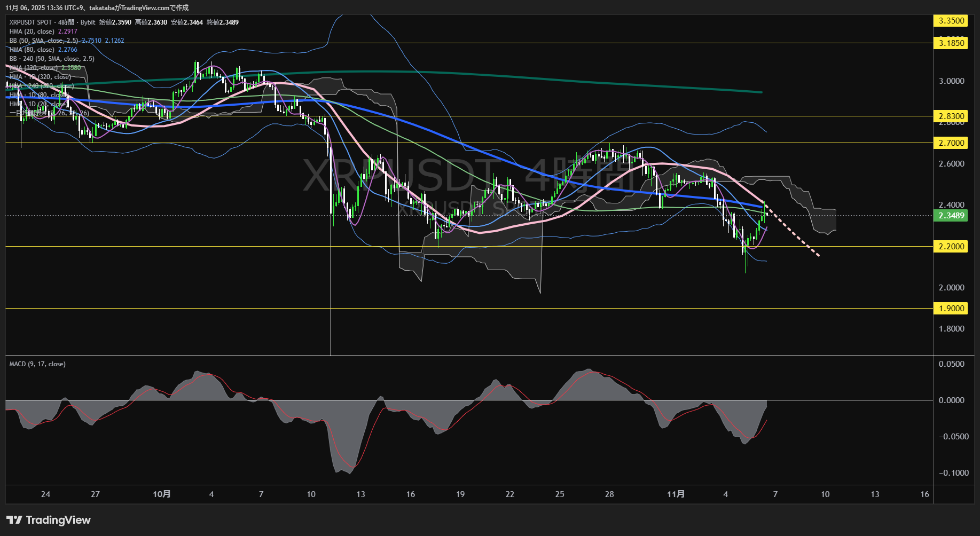Select the MACD (9, 17, close) label
Viewport: 980px width, 536px height.
37,364
